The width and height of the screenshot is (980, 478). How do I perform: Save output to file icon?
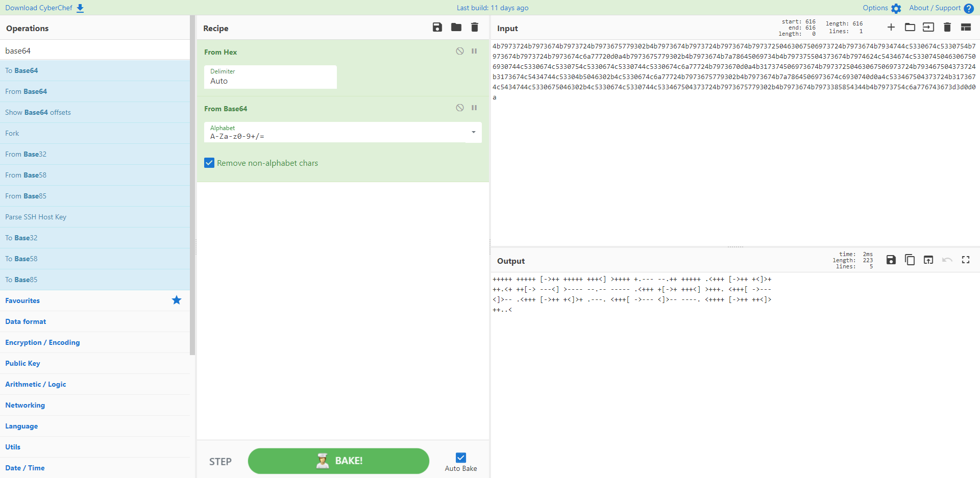coord(891,260)
